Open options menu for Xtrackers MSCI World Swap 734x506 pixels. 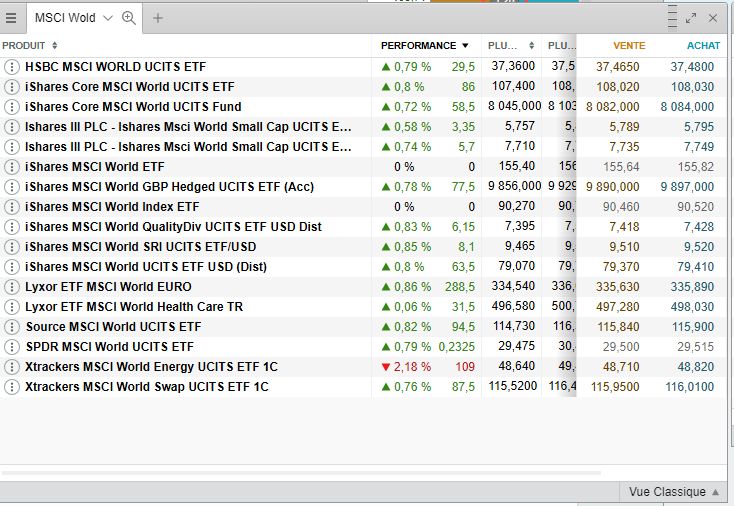click(x=11, y=387)
